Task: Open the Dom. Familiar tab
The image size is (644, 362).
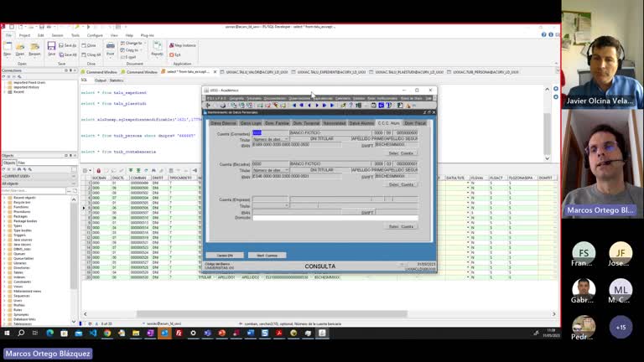Action: pyautogui.click(x=278, y=123)
